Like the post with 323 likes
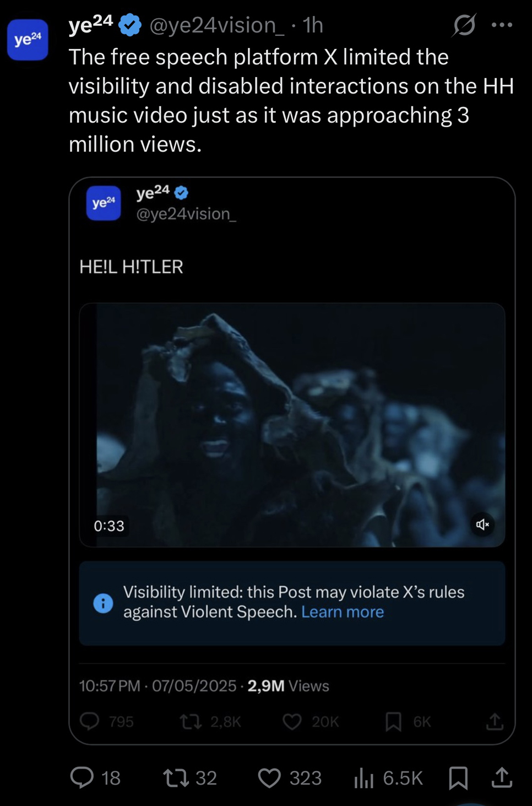The width and height of the screenshot is (532, 806). coord(269,778)
